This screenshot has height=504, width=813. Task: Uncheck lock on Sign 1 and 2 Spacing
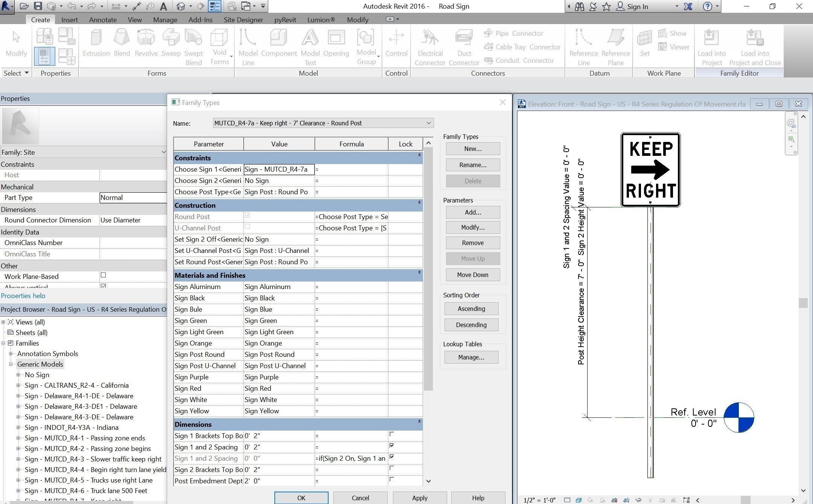click(392, 446)
